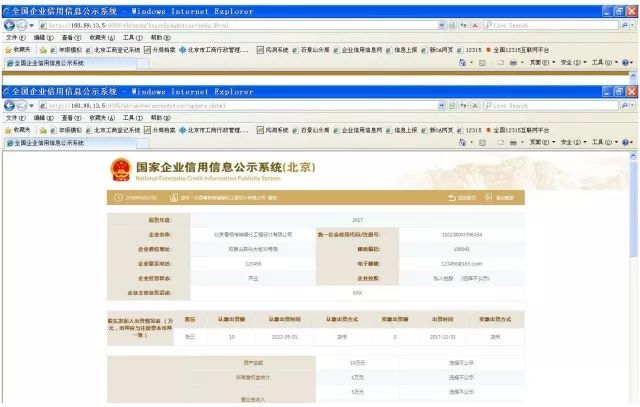Screen dimensions: 640x407
Task: Refresh the page in the front window
Action: (464, 106)
